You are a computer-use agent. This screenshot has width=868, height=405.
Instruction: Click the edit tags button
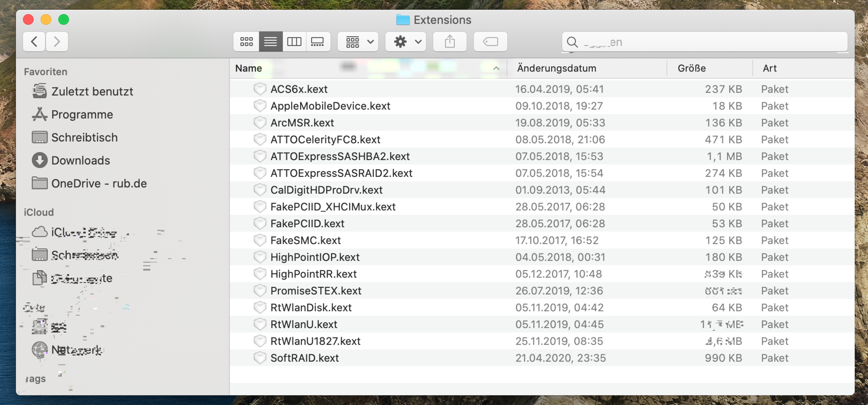click(x=490, y=42)
